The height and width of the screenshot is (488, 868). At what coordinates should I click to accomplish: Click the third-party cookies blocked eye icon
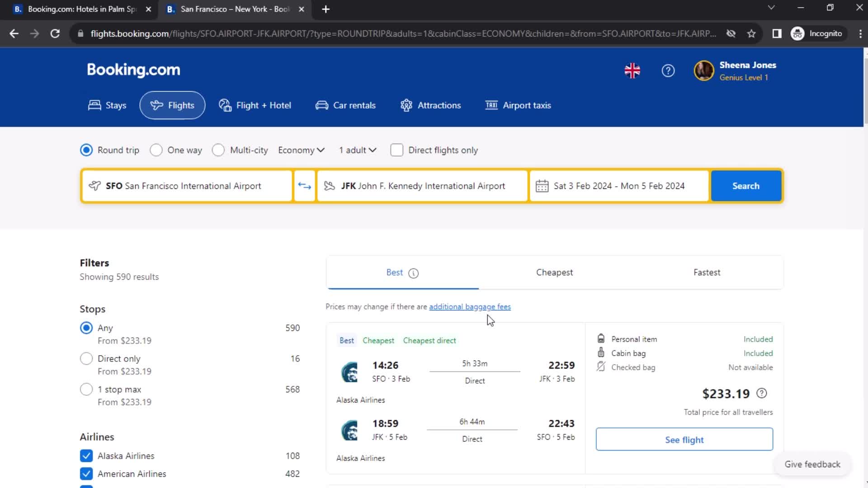point(731,33)
